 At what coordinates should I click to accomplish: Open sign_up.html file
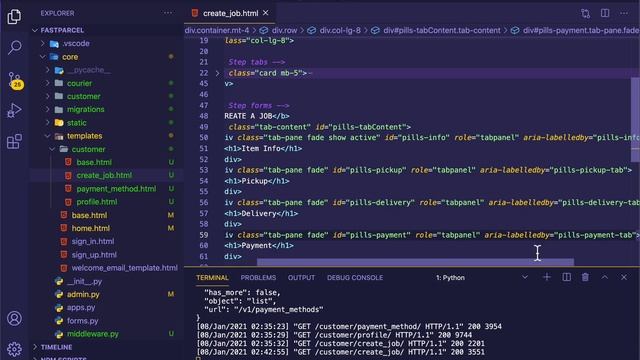94,255
